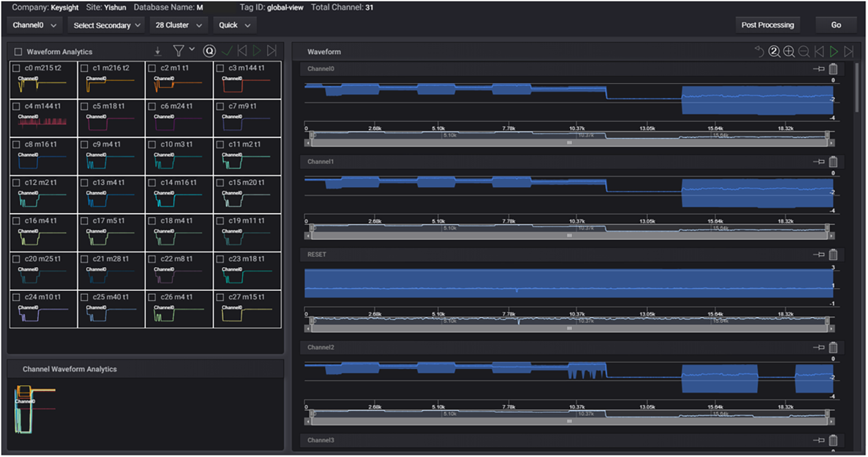Click the Post Processing button
The height and width of the screenshot is (457, 868).
click(x=767, y=25)
